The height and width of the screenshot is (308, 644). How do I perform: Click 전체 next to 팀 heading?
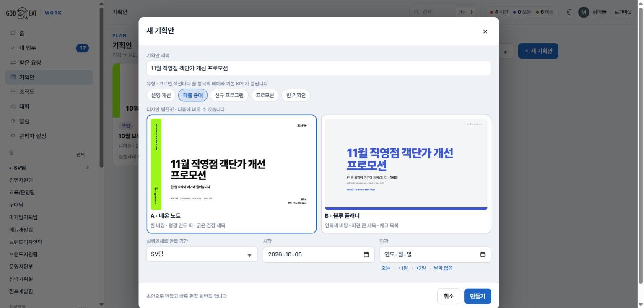click(x=80, y=154)
